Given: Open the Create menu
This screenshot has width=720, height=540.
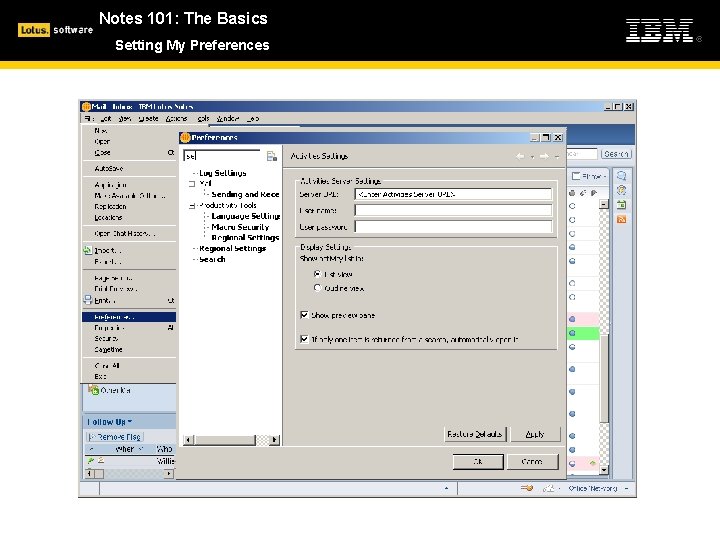Looking at the screenshot, I should pyautogui.click(x=148, y=118).
